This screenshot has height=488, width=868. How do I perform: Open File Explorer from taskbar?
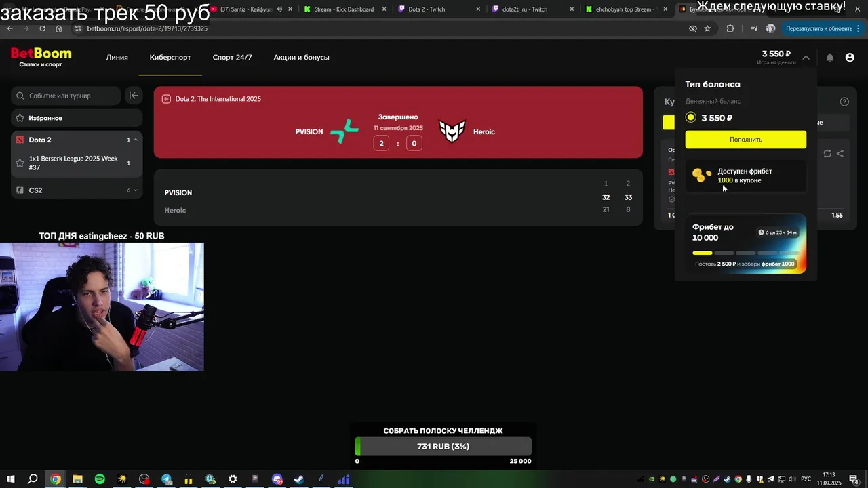[77, 479]
